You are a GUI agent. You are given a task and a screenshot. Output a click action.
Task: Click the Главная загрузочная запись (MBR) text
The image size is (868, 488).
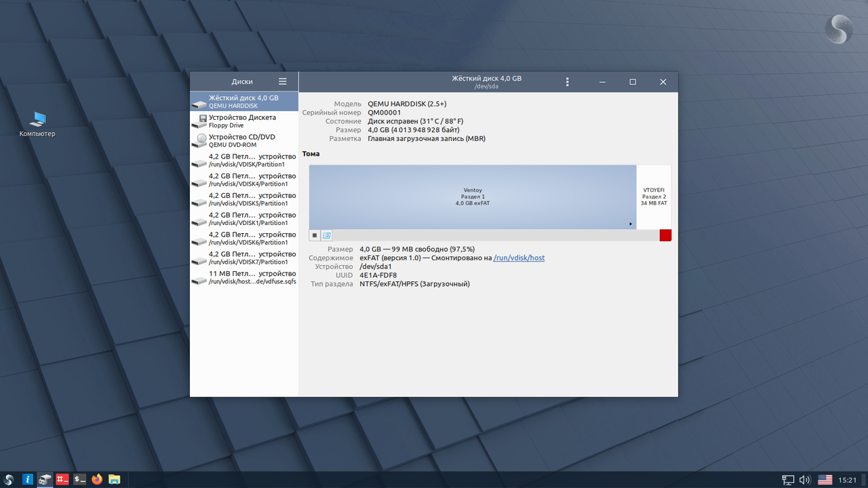tap(427, 138)
